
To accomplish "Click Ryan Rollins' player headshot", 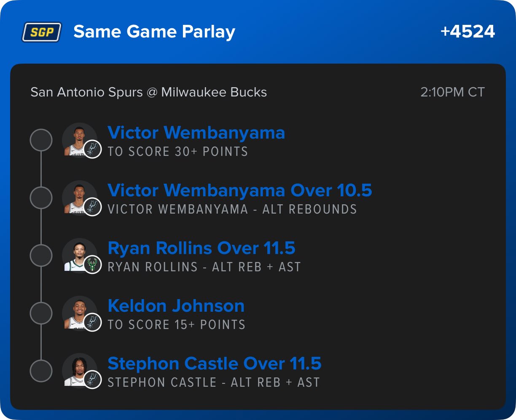I will pos(77,254).
